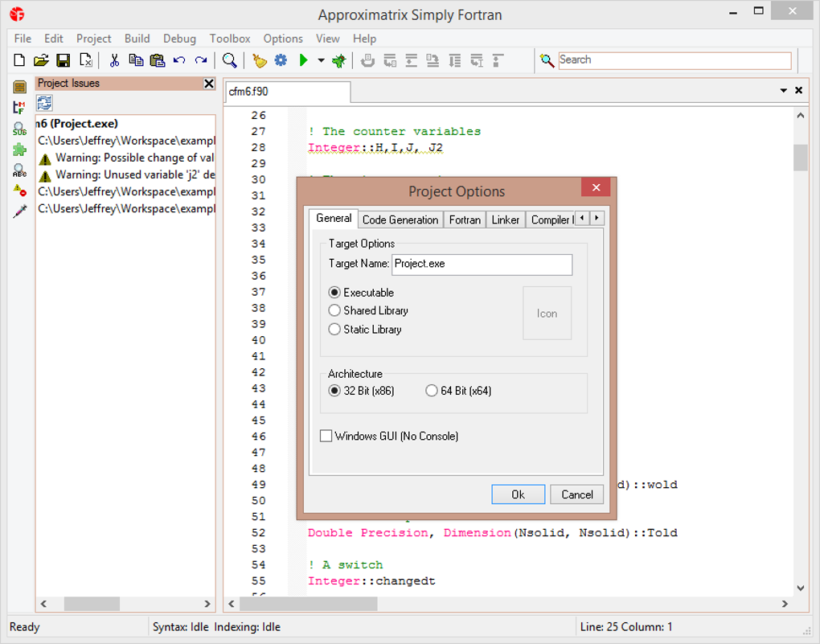Select warning 'Unused variable j2' issue
This screenshot has height=644, width=820.
(x=126, y=174)
